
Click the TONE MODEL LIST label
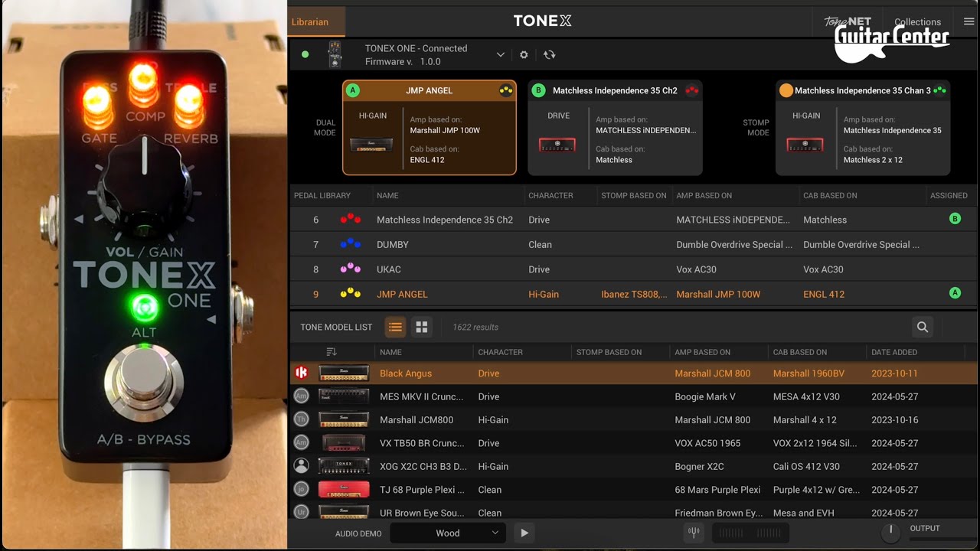click(x=336, y=327)
